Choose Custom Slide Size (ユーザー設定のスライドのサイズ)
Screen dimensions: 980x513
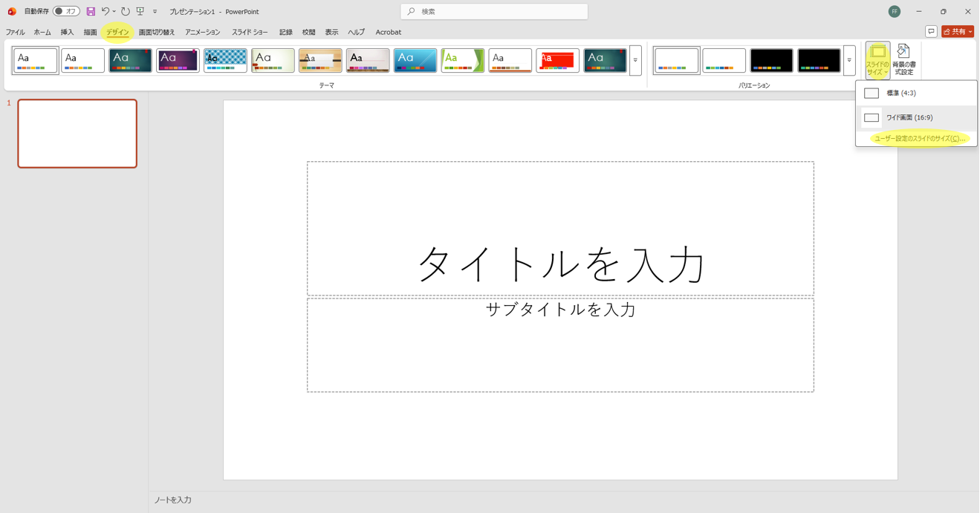click(919, 139)
